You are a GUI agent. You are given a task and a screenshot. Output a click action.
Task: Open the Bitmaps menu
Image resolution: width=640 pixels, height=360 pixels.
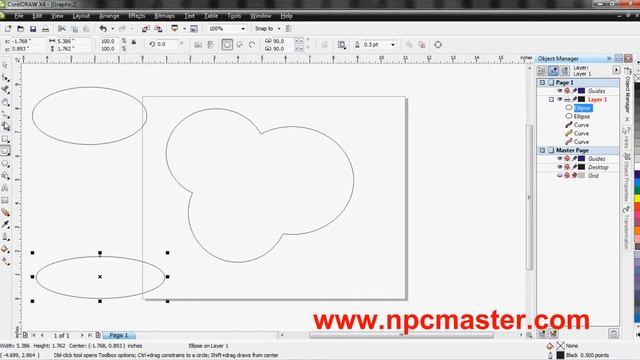pyautogui.click(x=164, y=16)
